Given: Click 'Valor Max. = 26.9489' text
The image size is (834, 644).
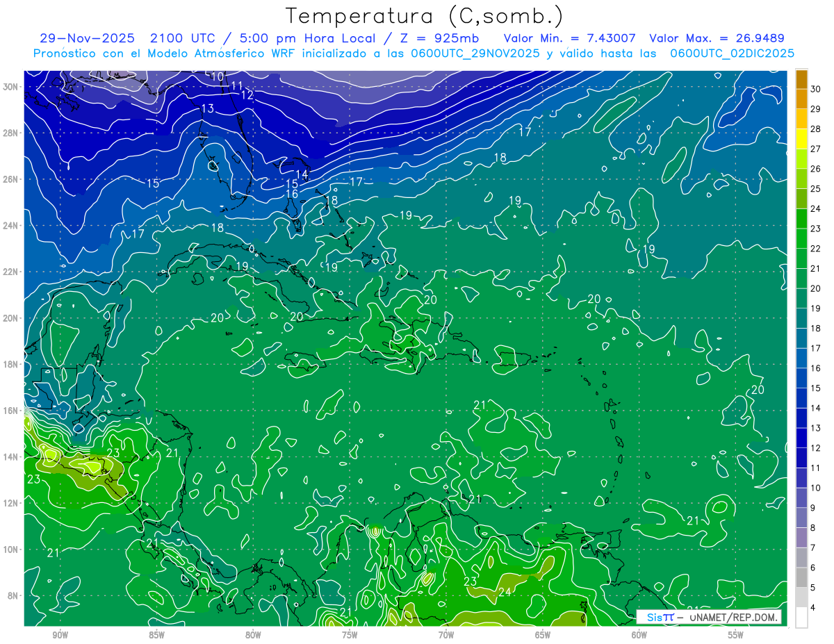Looking at the screenshot, I should pos(717,38).
